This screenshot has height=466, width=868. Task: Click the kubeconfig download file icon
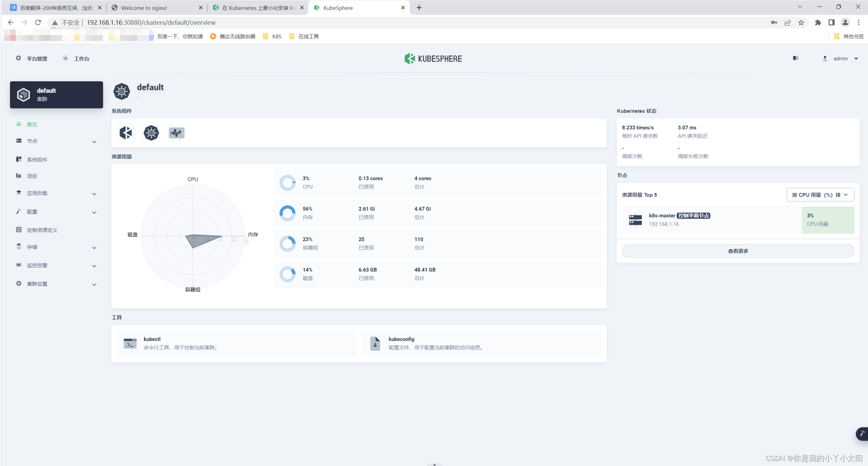375,343
